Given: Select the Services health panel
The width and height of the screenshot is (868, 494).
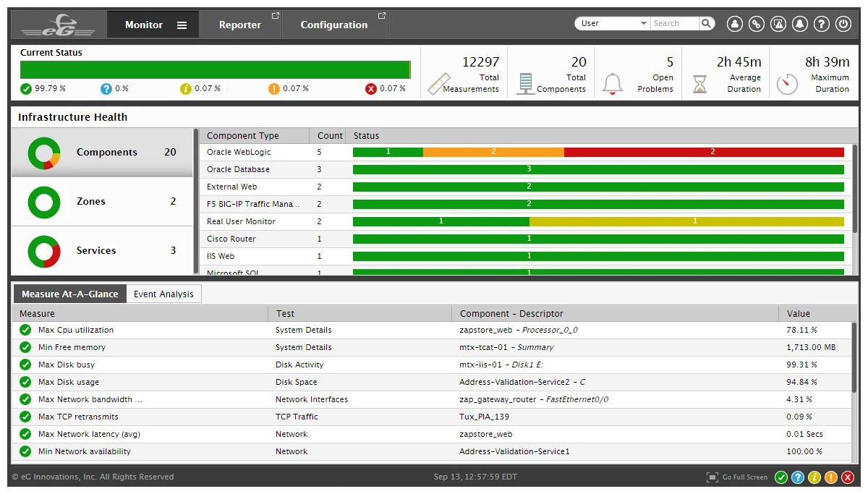Looking at the screenshot, I should tap(102, 251).
